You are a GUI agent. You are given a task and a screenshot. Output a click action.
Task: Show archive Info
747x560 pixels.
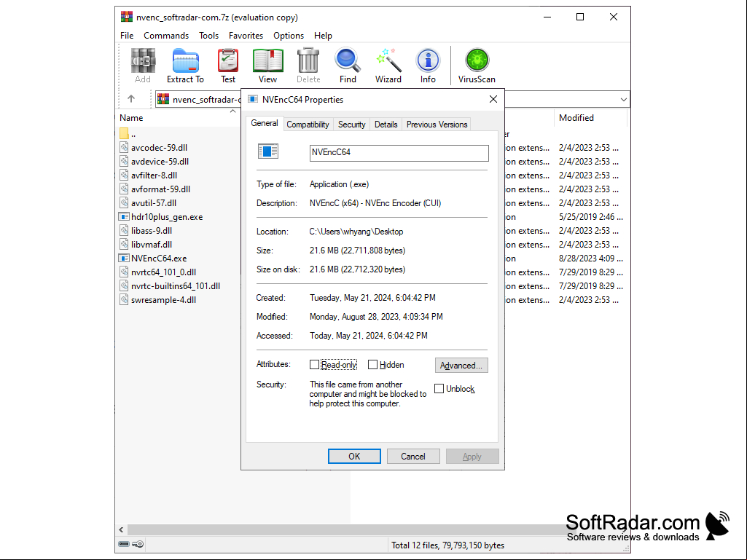click(428, 66)
